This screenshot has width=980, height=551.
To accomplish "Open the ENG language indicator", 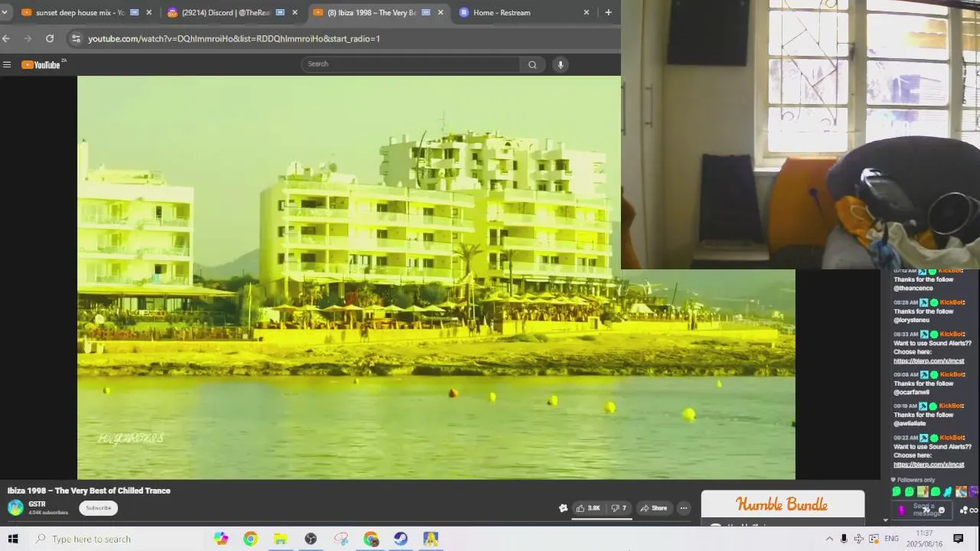I will [x=892, y=539].
